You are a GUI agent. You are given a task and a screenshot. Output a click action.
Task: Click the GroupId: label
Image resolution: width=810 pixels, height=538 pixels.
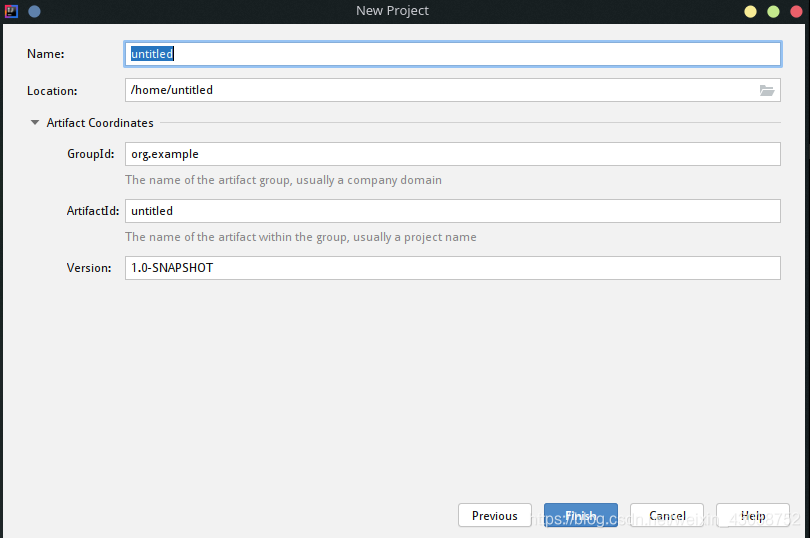tap(91, 154)
